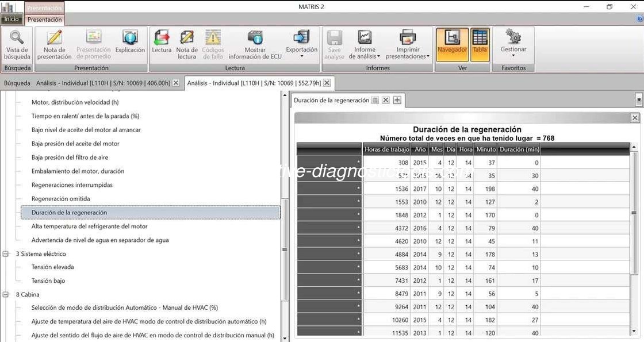Toggle the Tabla view button
The height and width of the screenshot is (342, 644).
click(x=480, y=43)
